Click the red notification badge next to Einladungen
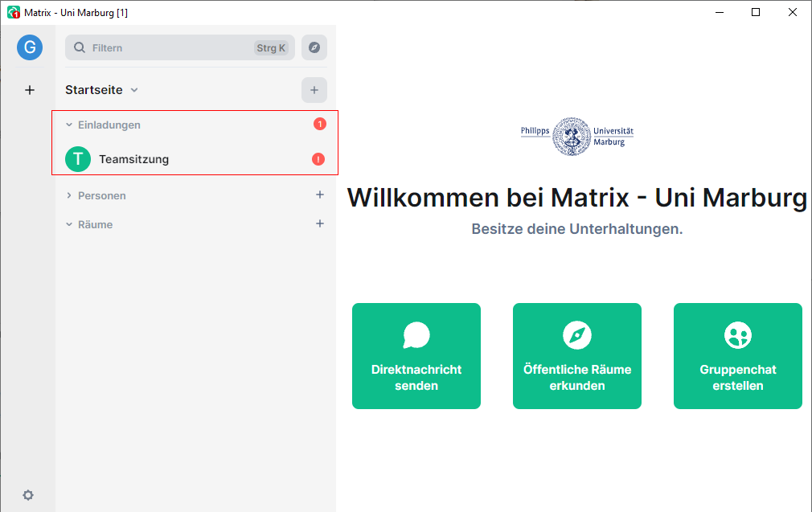Screen dimensions: 812x512 click(320, 125)
